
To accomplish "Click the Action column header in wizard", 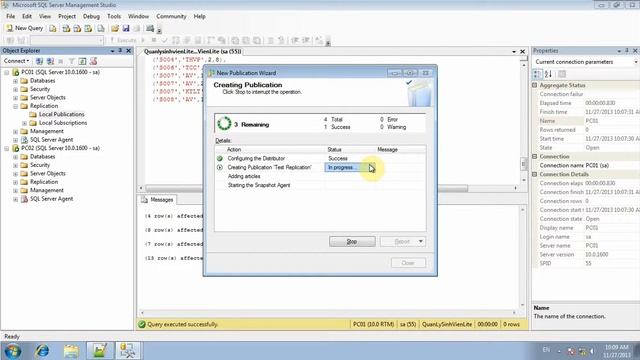I will [x=270, y=150].
